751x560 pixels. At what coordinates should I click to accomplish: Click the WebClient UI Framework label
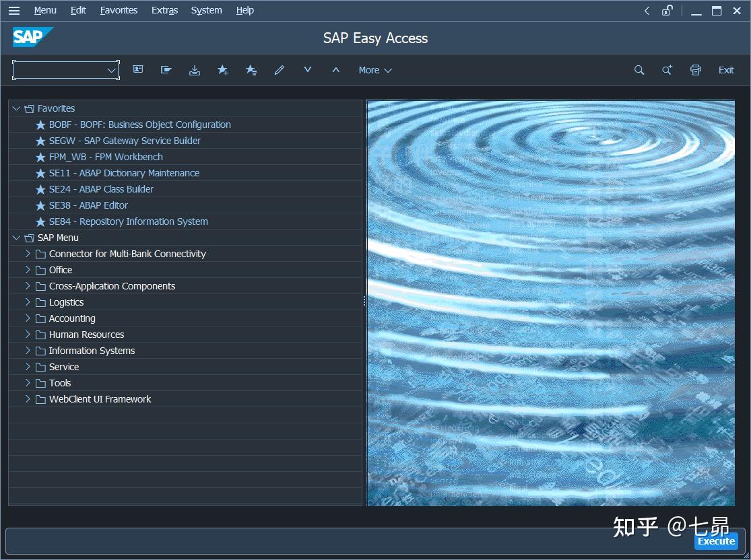pos(100,399)
